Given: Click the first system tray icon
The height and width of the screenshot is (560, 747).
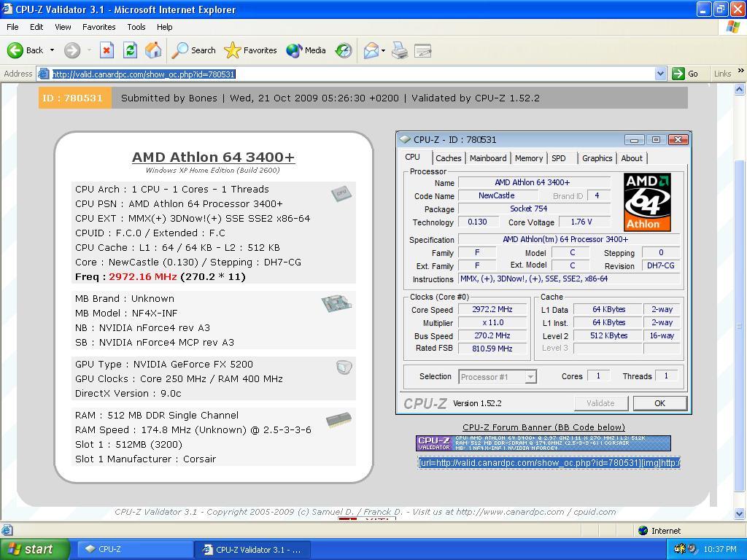Looking at the screenshot, I should click(681, 549).
